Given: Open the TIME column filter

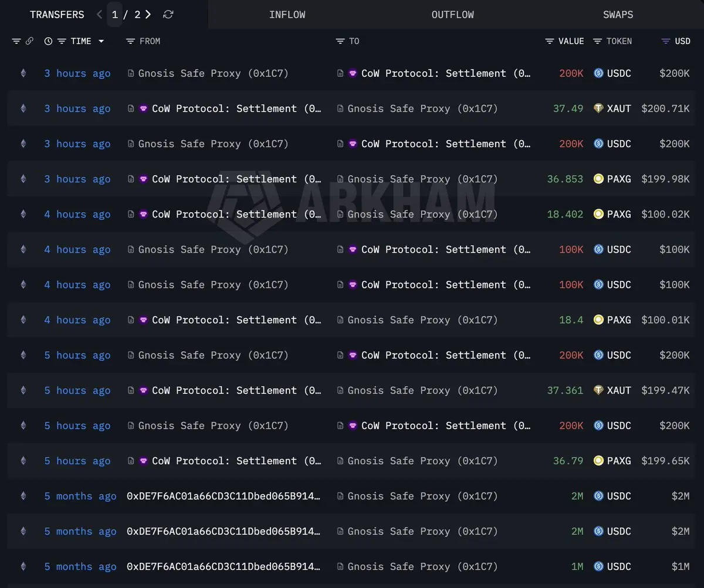Looking at the screenshot, I should pyautogui.click(x=62, y=41).
